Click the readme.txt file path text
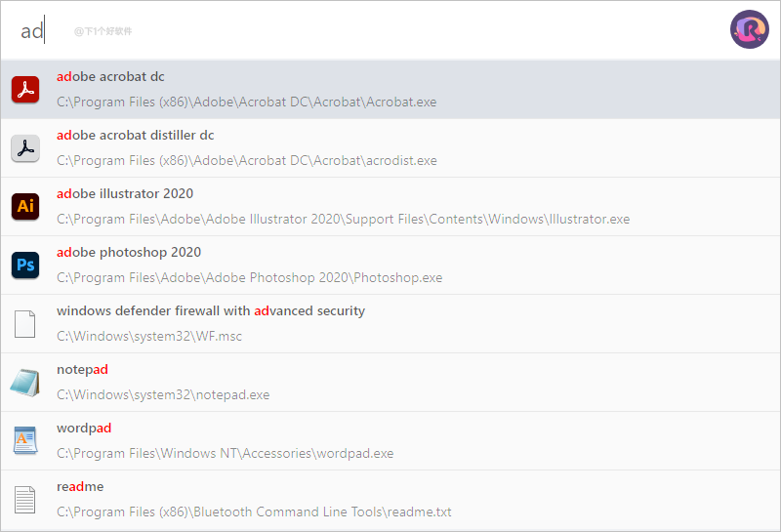This screenshot has width=781, height=532. (254, 512)
